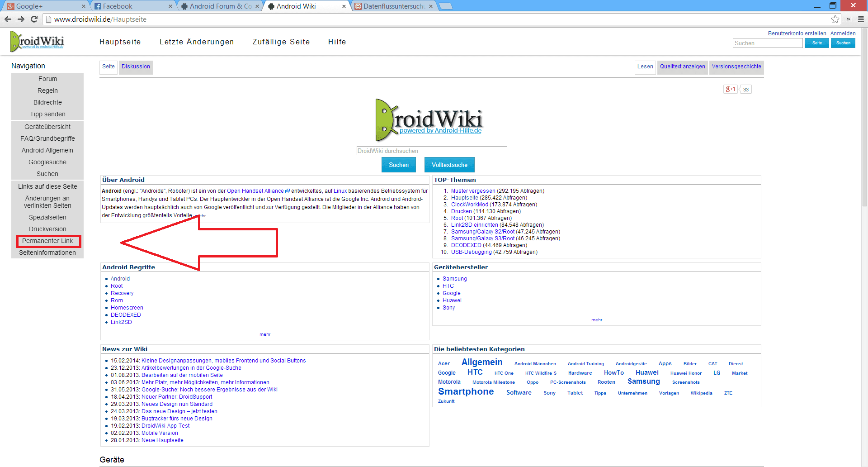
Task: Open Forum in navigation sidebar
Action: (x=47, y=79)
